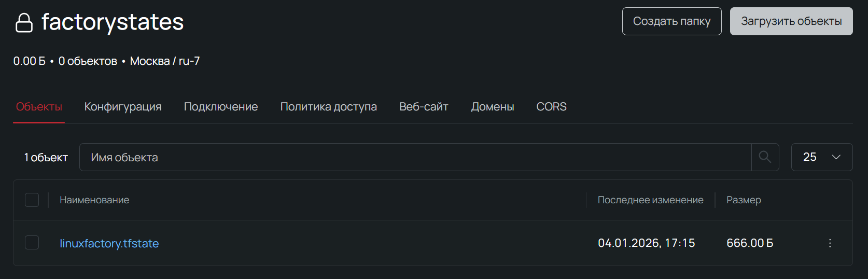Click the Создать папку button
Viewport: 868px width, 279px height.
pyautogui.click(x=671, y=21)
